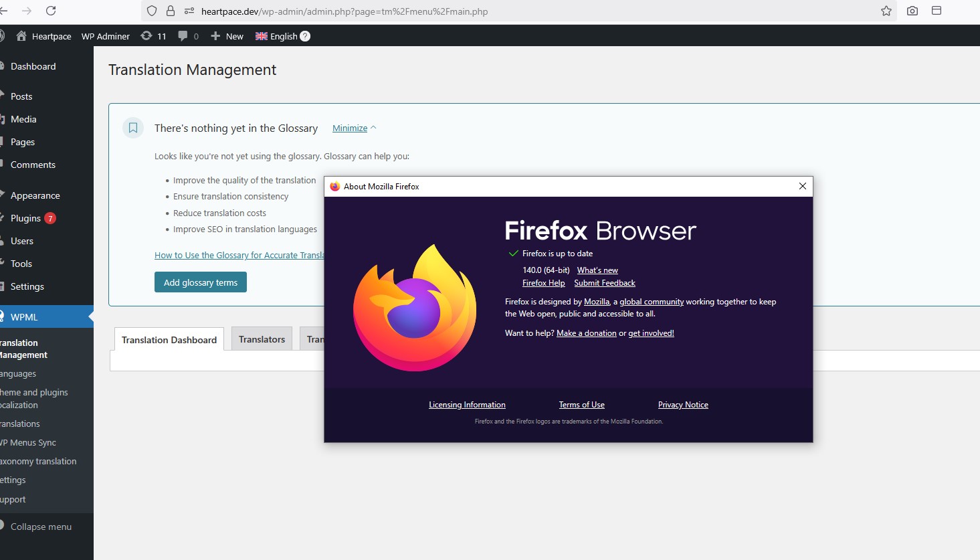Collapse the WordPress admin menu
Viewport: 980px width, 560px height.
pos(41,527)
